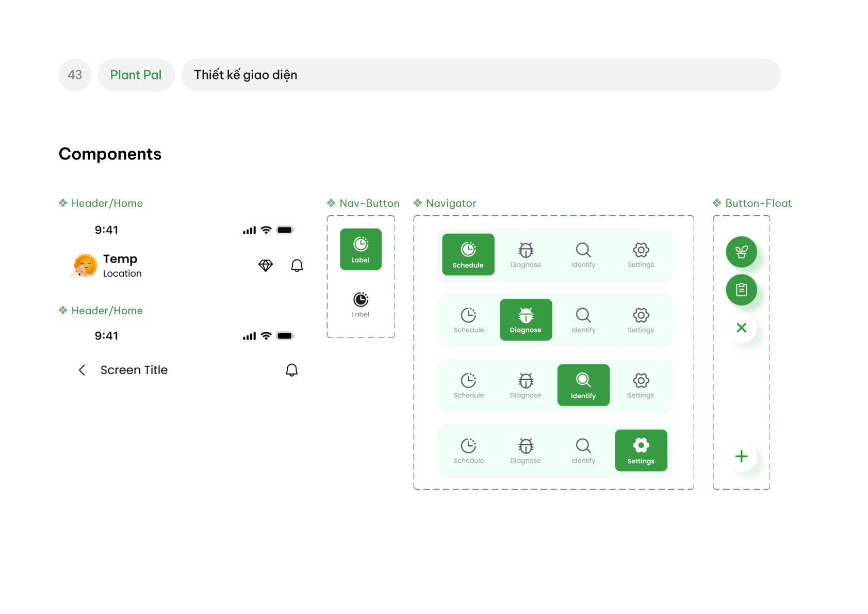The width and height of the screenshot is (868, 614).
Task: Click Settings in the third navigator bar
Action: pos(641,385)
